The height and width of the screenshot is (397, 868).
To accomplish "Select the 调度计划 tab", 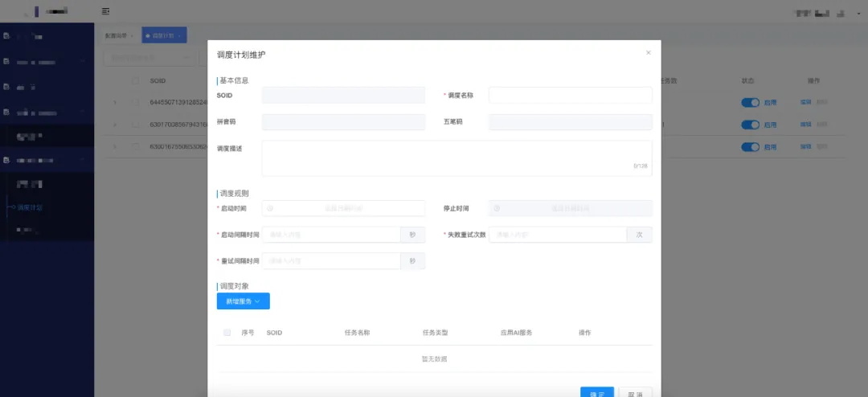I will [x=164, y=35].
